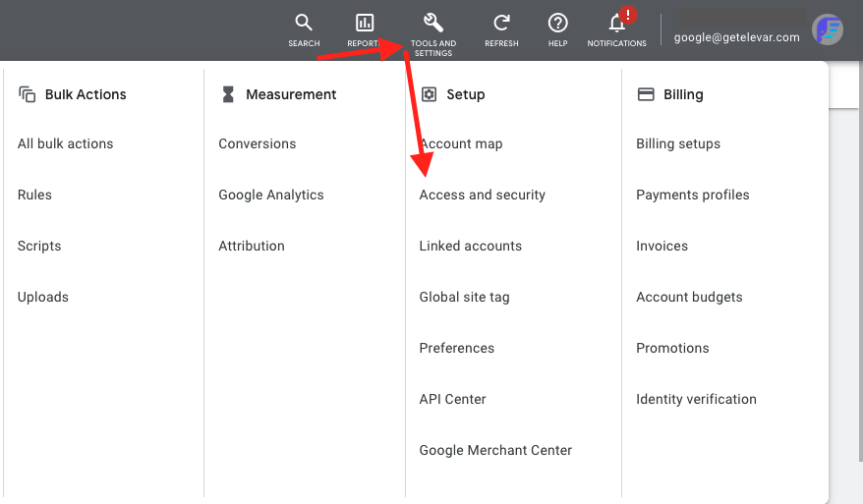Click the Search magnifier icon
Image resolution: width=863 pixels, height=504 pixels.
click(304, 23)
